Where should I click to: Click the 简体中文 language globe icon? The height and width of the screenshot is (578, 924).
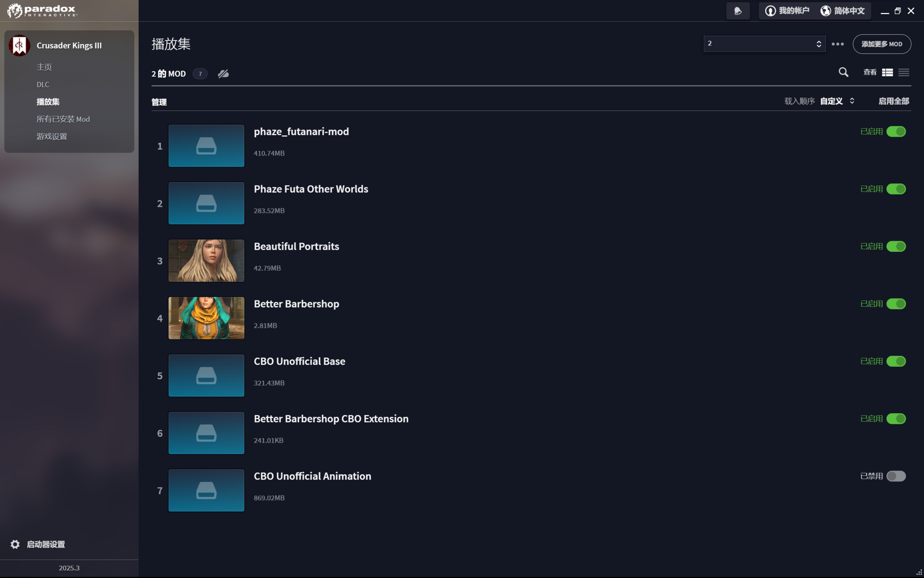pyautogui.click(x=826, y=11)
